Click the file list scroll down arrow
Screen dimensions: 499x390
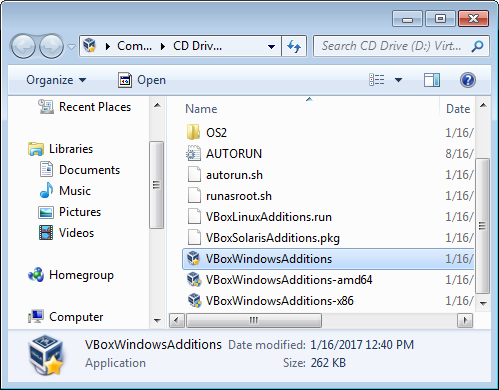coord(483,303)
